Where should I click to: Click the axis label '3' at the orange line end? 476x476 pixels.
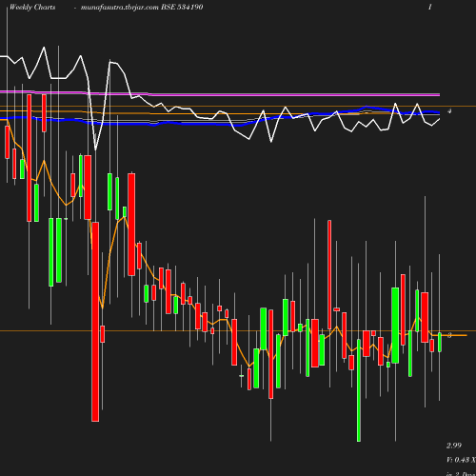pyautogui.click(x=449, y=335)
